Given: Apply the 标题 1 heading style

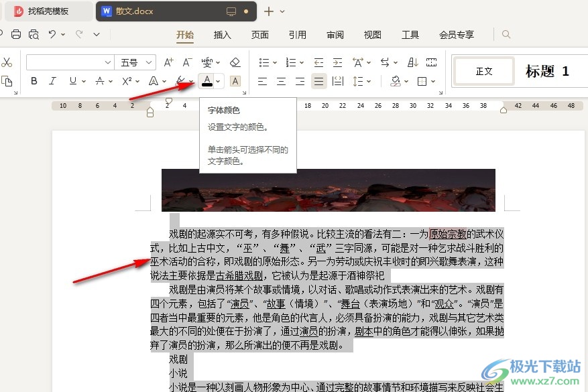Looking at the screenshot, I should pyautogui.click(x=547, y=71).
